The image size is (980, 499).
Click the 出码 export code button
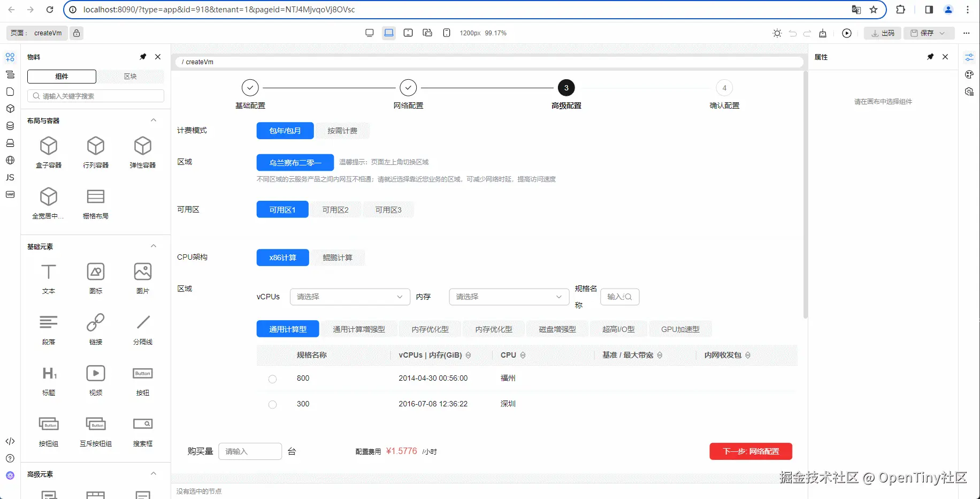click(883, 33)
